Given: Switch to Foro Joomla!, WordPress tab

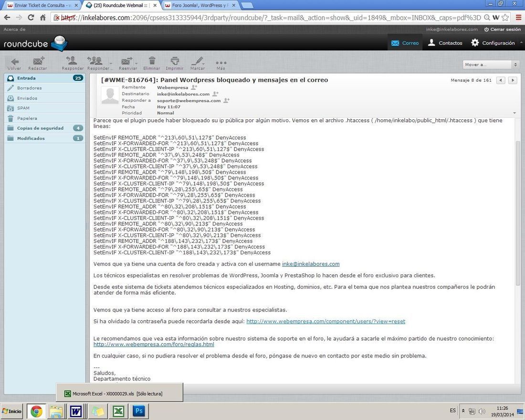Looking at the screenshot, I should click(200, 5).
